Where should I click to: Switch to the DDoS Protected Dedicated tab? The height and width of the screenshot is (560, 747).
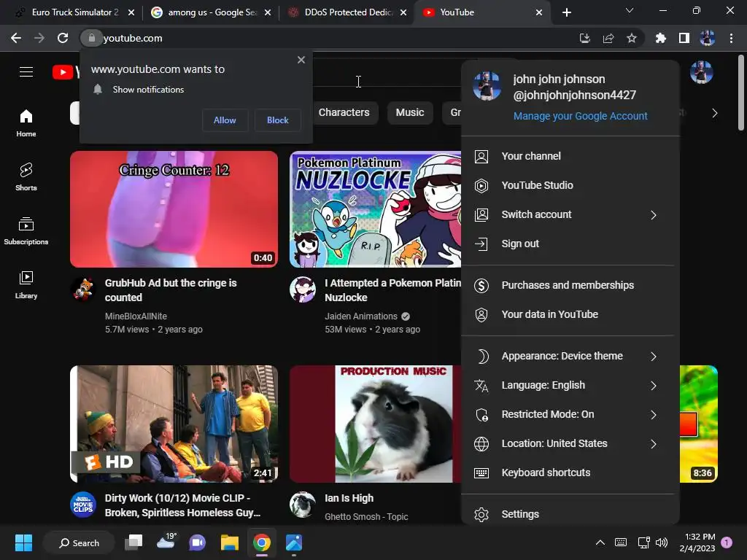point(347,12)
